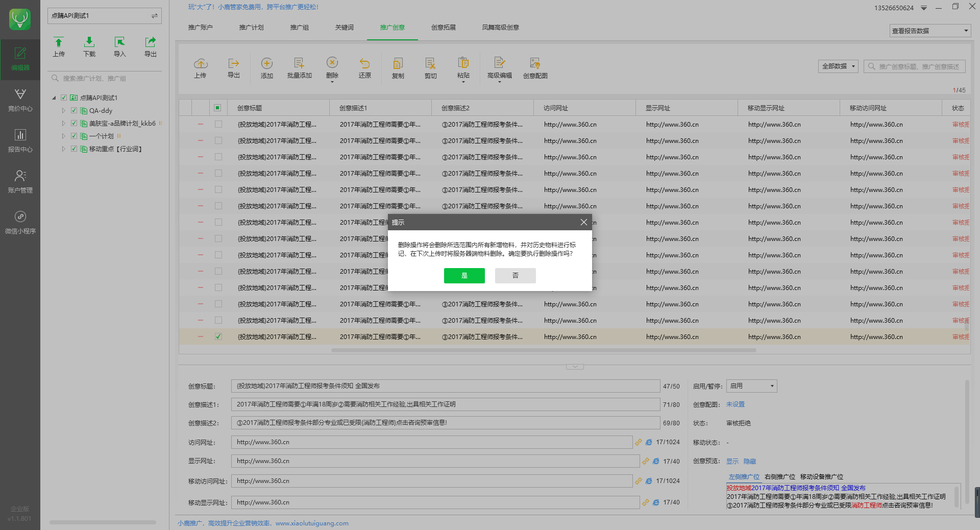
Task: Switch to the 推广组 tab
Action: (x=299, y=28)
